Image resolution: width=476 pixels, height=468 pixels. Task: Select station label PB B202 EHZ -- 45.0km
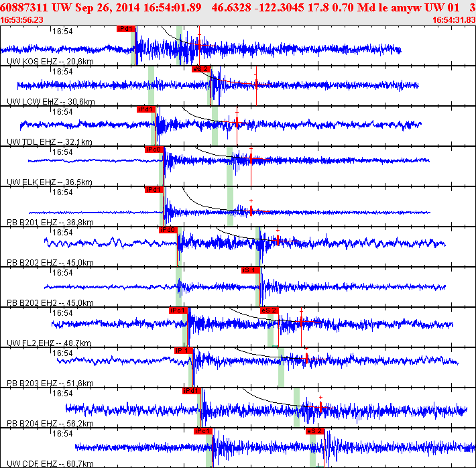[x=50, y=263]
